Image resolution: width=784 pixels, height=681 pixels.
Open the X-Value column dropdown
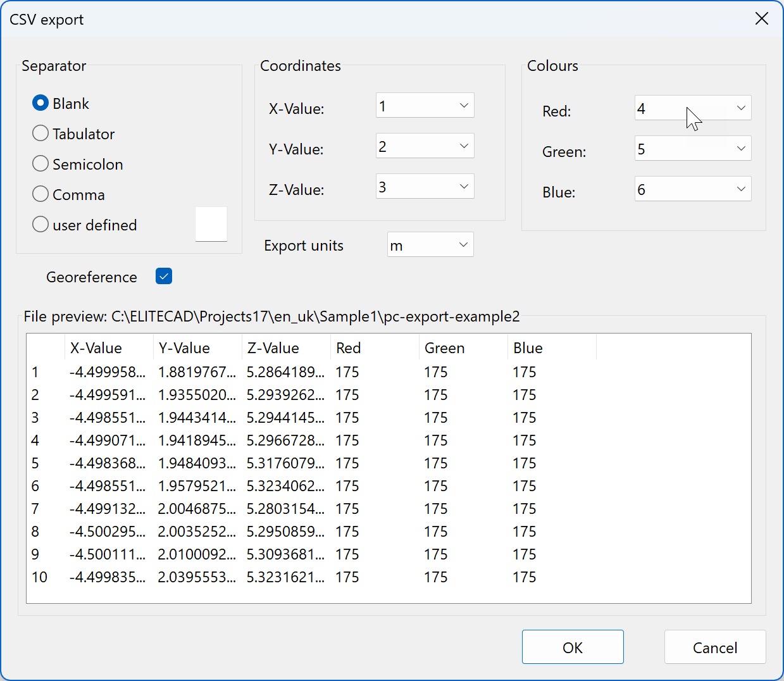(425, 106)
